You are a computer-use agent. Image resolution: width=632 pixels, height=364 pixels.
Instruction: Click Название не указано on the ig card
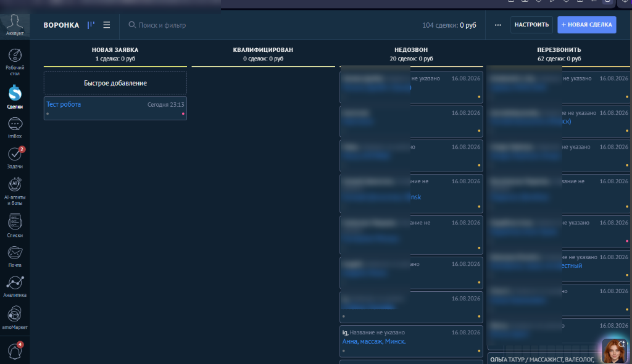pyautogui.click(x=377, y=333)
